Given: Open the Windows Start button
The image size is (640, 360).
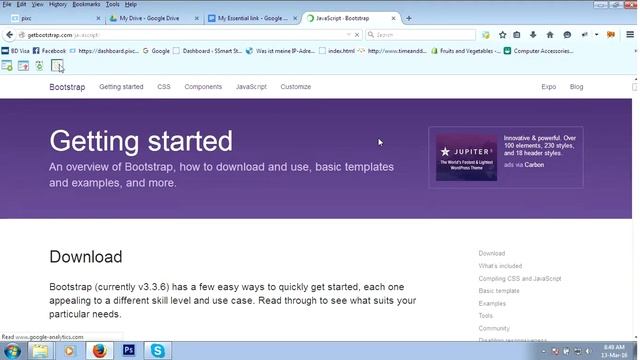Looking at the screenshot, I should click(12, 351).
